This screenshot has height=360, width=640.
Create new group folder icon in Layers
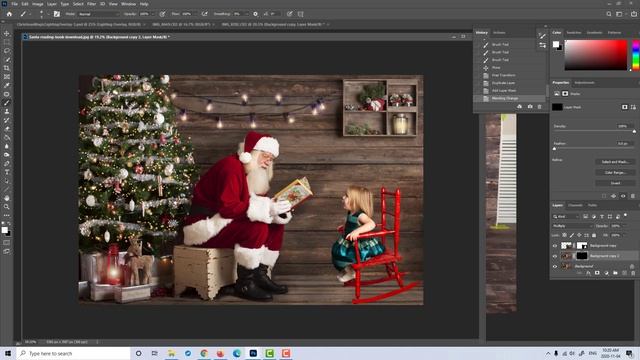click(615, 273)
